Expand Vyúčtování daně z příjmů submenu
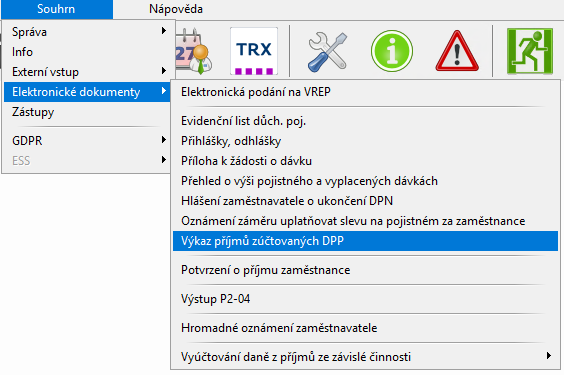This screenshot has width=564, height=375. [x=365, y=357]
